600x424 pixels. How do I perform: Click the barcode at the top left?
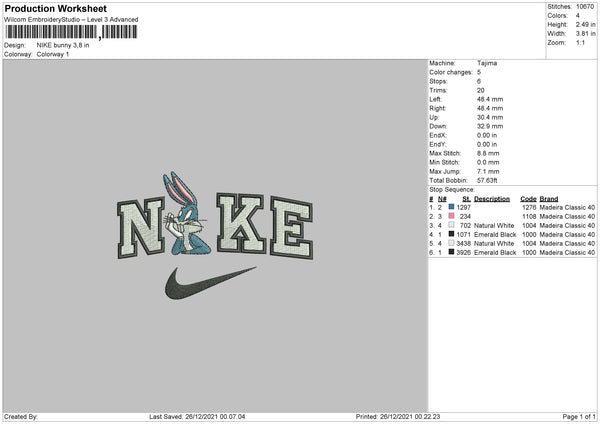(71, 32)
